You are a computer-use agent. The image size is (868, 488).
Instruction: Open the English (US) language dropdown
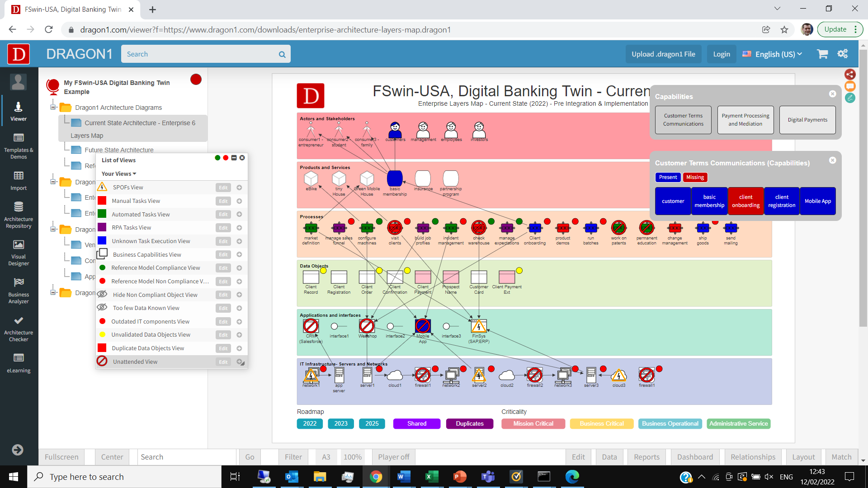pyautogui.click(x=773, y=54)
